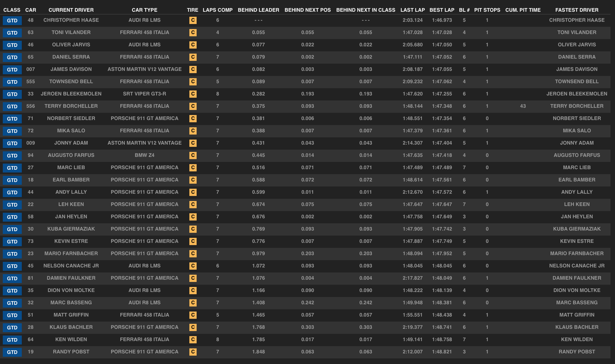Click tire icon in Marc Lieb row
Viewport: 615px width, 364px height.
[x=193, y=168]
